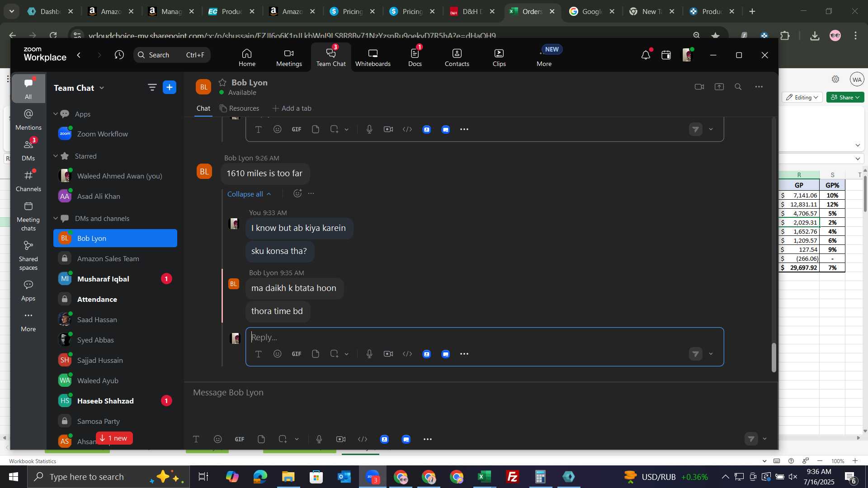Open emoji picker in reply box

click(278, 354)
